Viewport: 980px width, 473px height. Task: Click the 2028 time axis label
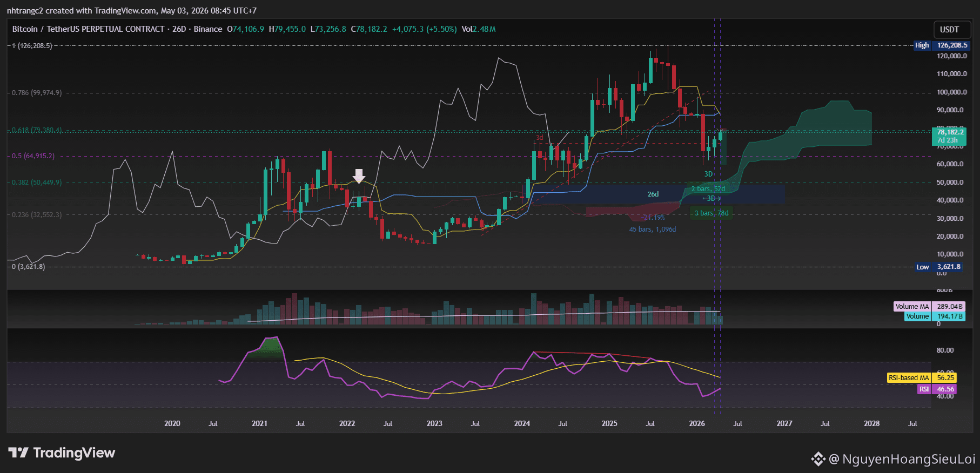pos(872,423)
